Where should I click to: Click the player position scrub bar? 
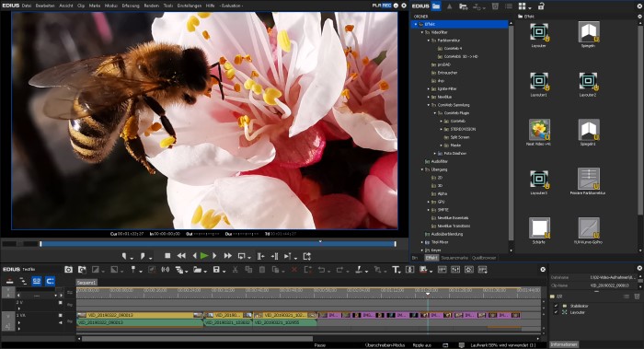pos(218,244)
